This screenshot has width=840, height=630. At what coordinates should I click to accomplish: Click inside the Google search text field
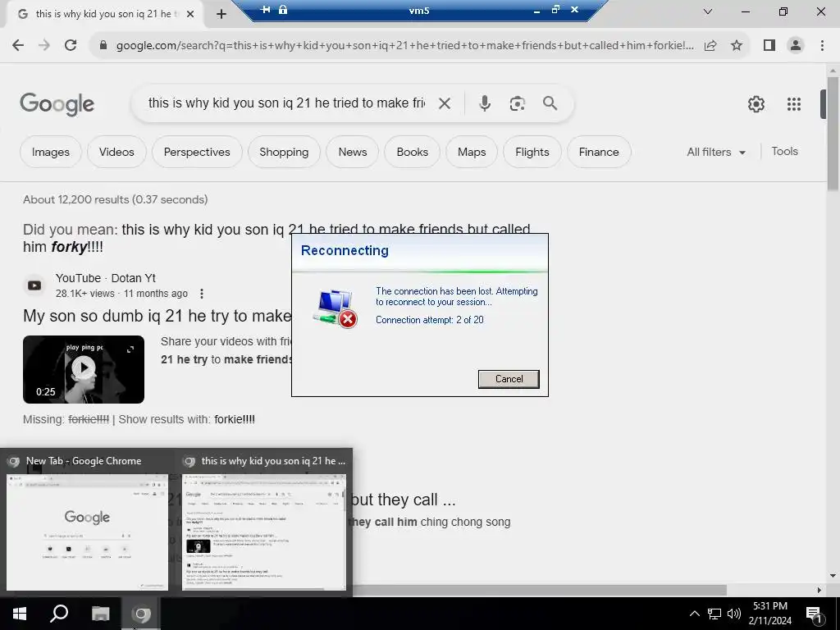pyautogui.click(x=286, y=103)
